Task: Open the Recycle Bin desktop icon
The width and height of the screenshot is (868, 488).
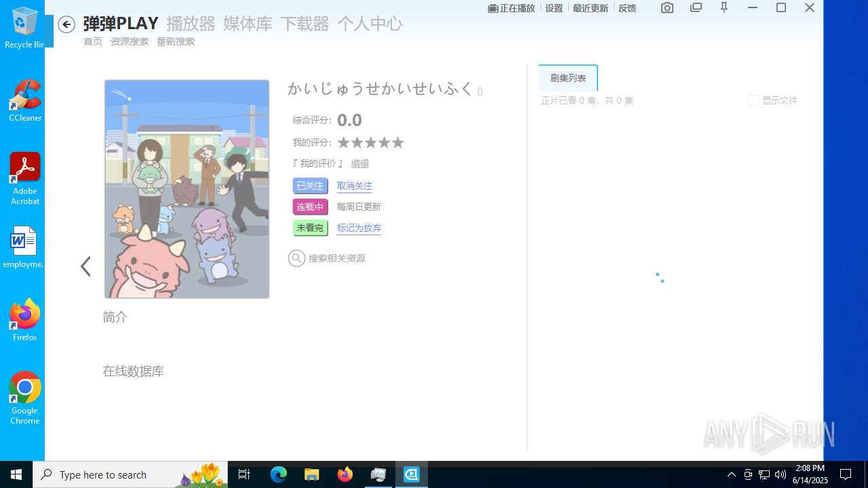Action: pos(25,28)
